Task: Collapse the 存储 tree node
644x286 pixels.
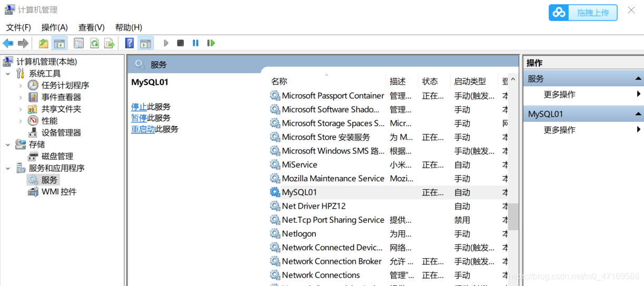Action: tap(8, 145)
